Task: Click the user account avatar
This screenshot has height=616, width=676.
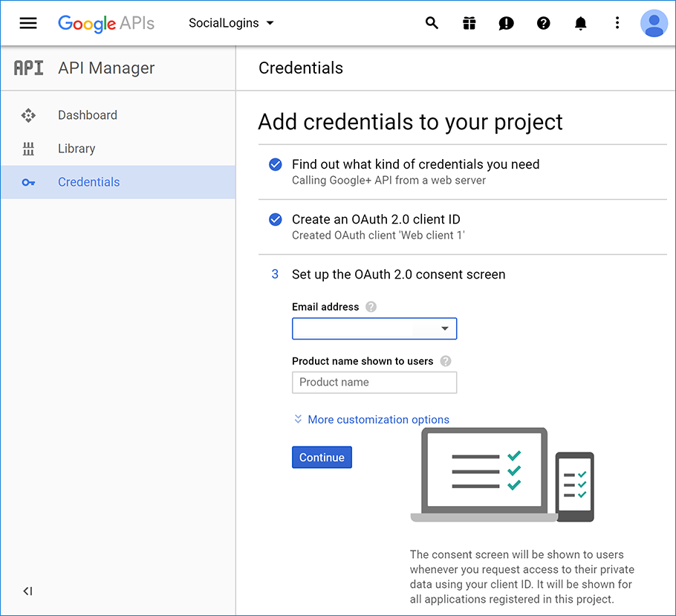Action: [654, 23]
